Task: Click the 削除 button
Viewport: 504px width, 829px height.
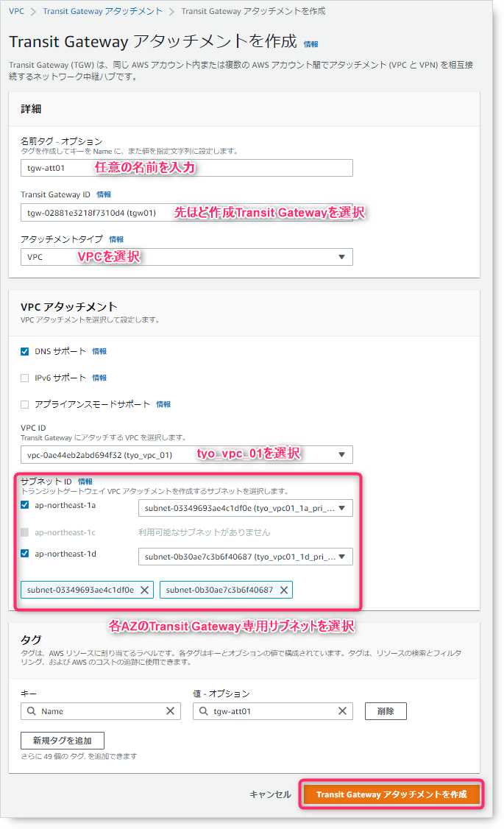Action: [x=386, y=711]
